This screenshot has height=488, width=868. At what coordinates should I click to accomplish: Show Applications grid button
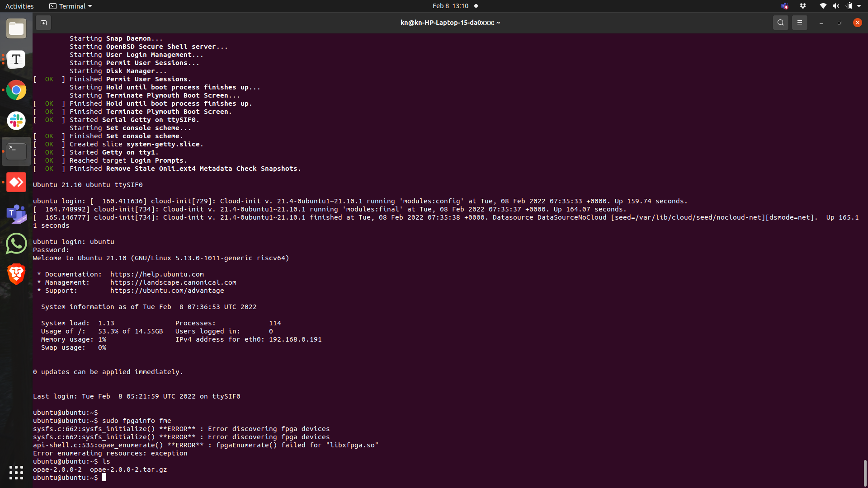pyautogui.click(x=16, y=473)
